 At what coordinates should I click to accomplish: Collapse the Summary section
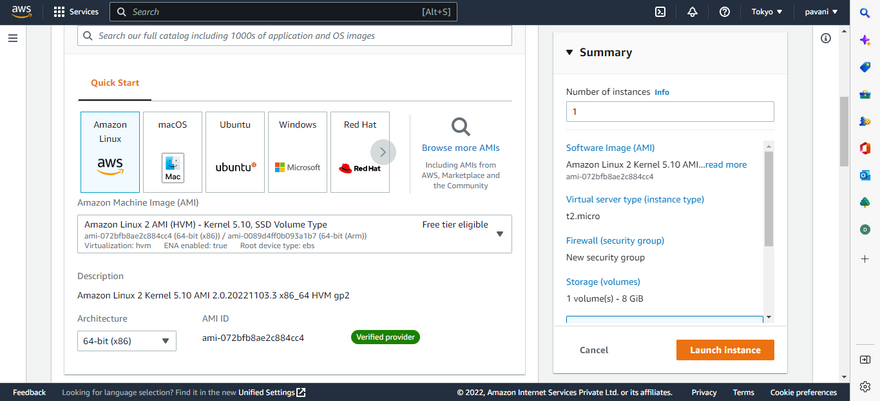(x=569, y=53)
